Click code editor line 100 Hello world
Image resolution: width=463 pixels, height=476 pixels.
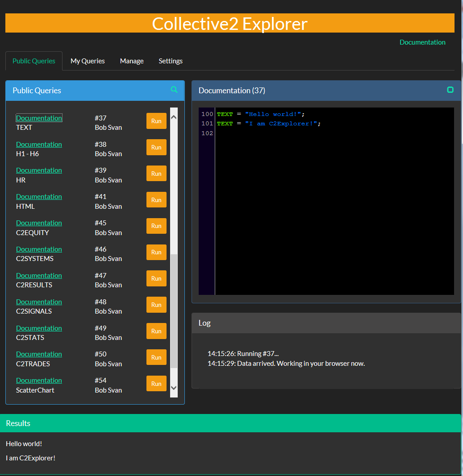(x=260, y=114)
